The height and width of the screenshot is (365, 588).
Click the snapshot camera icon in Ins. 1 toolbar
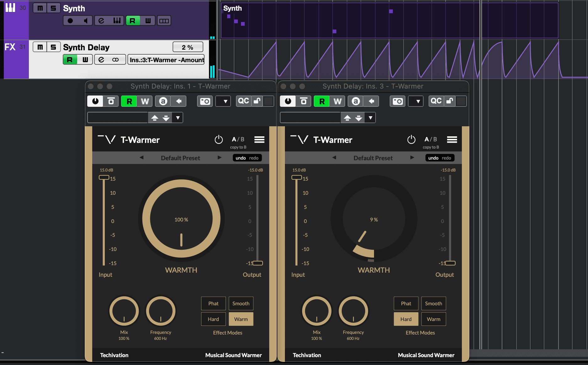(205, 101)
